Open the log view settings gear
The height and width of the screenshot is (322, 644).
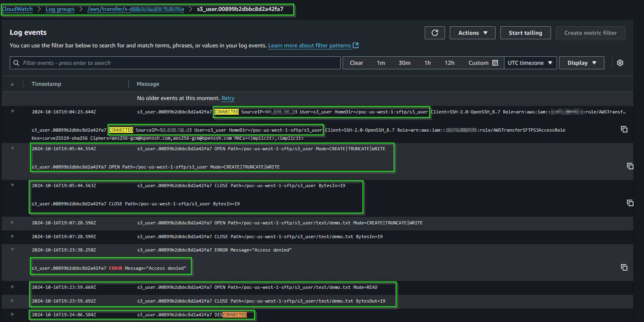click(x=620, y=63)
